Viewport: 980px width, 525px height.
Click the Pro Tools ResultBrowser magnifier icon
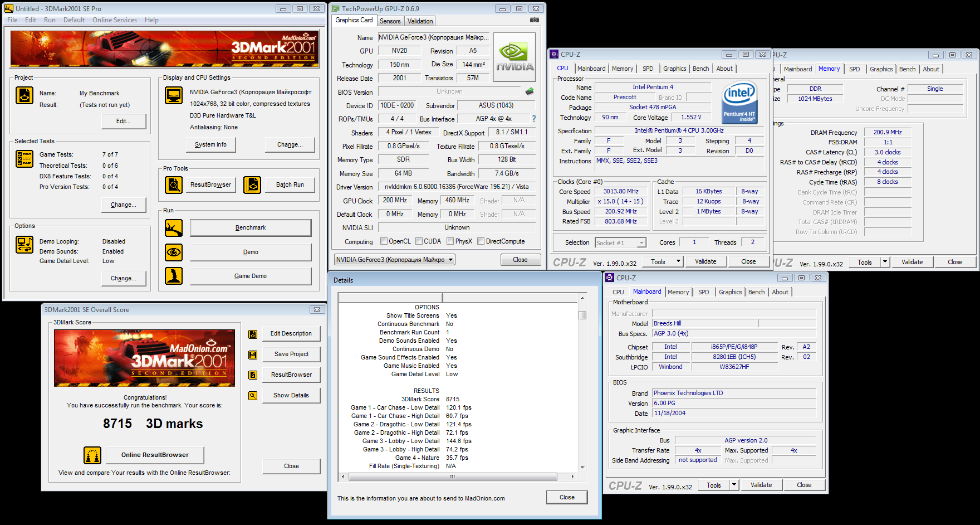pyautogui.click(x=174, y=184)
